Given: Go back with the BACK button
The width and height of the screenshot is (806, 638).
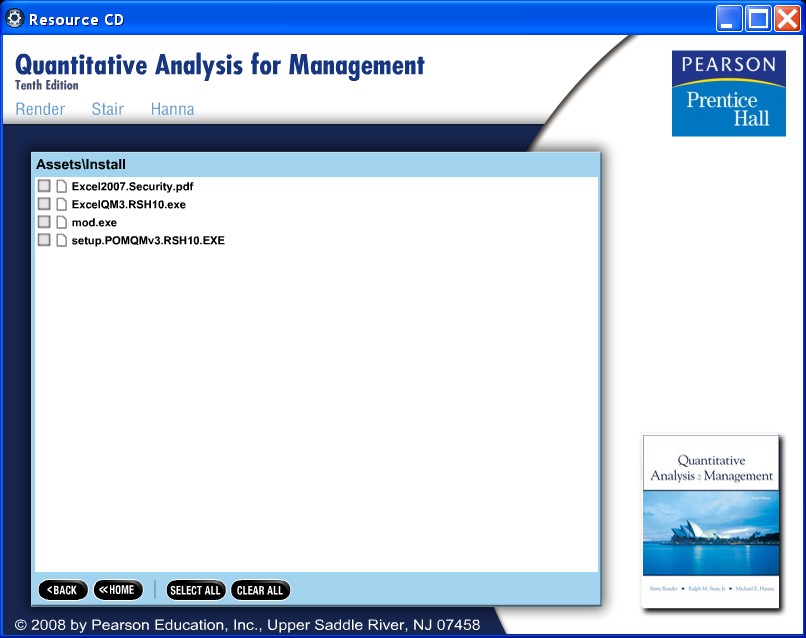Looking at the screenshot, I should click(63, 590).
